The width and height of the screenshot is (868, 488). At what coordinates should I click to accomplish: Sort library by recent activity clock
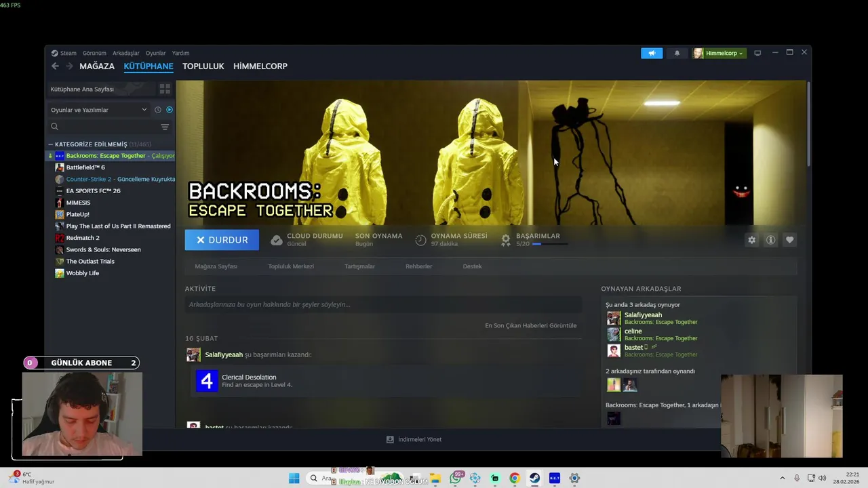158,110
